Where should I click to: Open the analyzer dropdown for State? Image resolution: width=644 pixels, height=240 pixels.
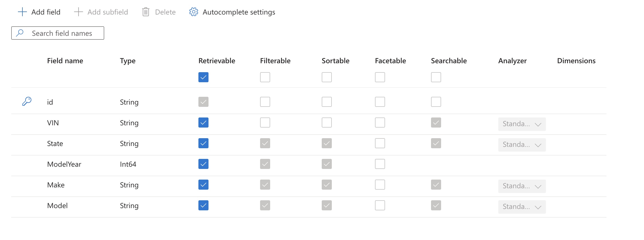tap(522, 145)
